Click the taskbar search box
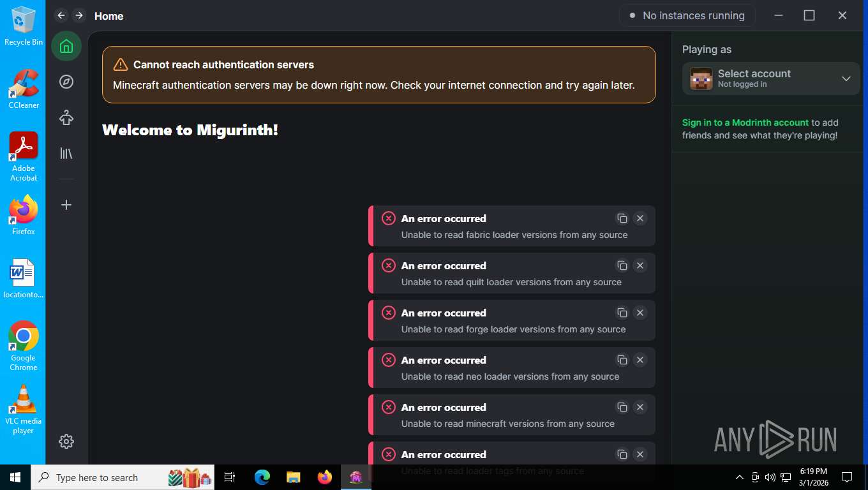This screenshot has width=868, height=490. pyautogui.click(x=123, y=477)
